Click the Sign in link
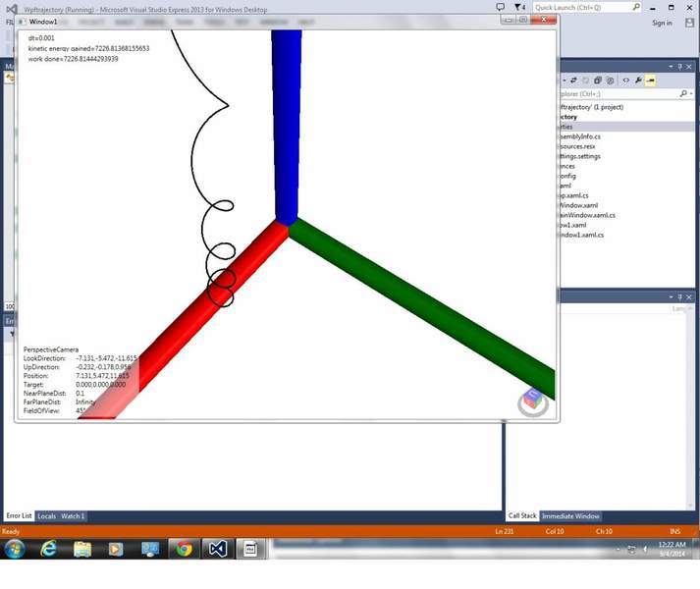 point(662,23)
